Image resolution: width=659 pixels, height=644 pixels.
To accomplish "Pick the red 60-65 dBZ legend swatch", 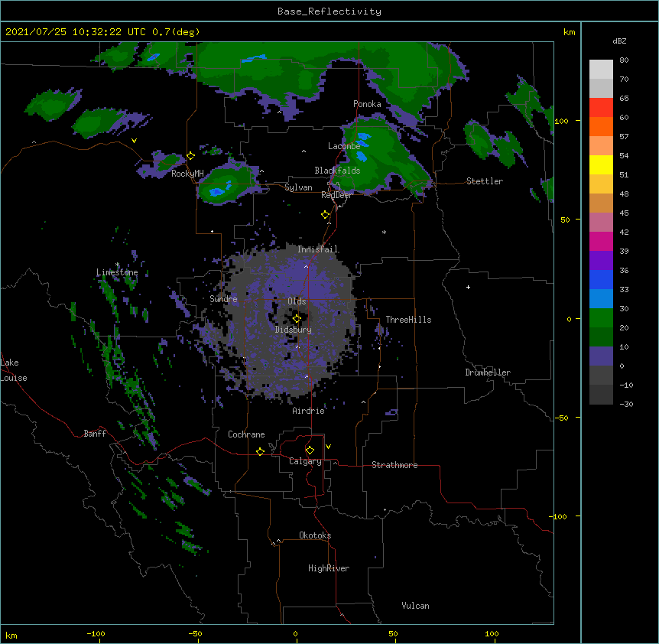I will click(601, 107).
